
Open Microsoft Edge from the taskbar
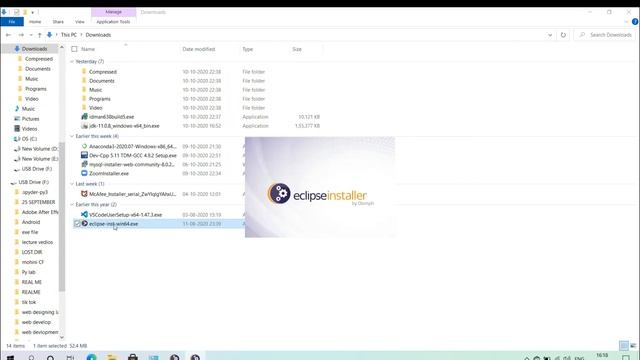point(91,357)
